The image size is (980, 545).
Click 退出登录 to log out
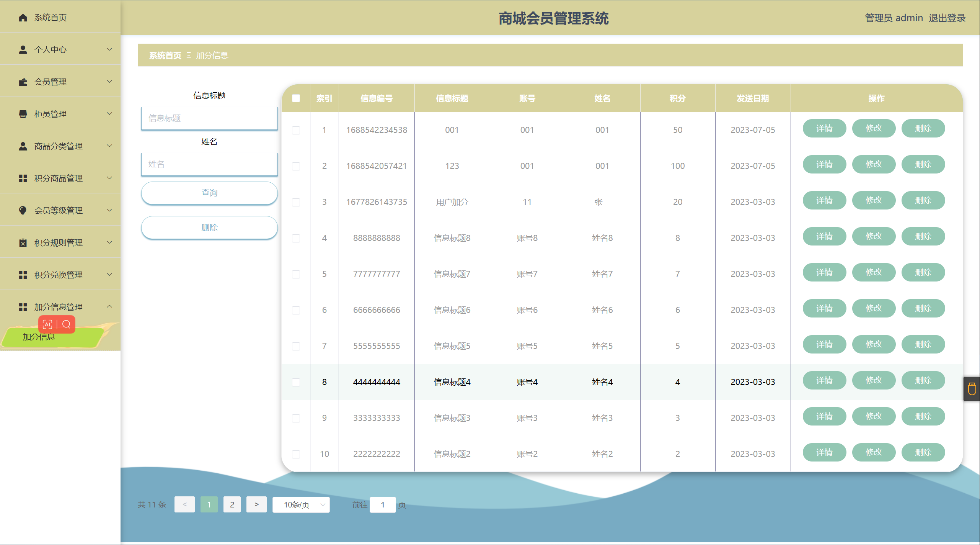947,18
